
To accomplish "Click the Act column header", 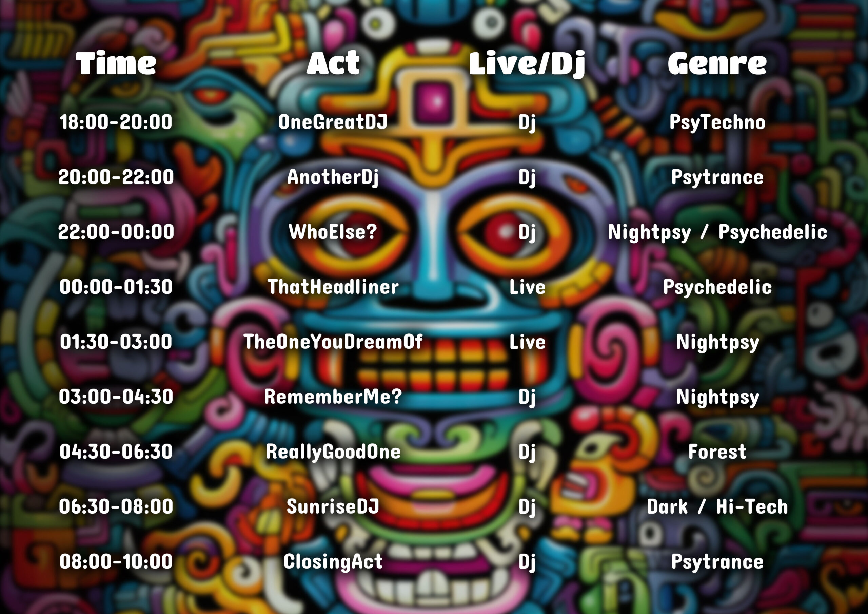I will [x=333, y=63].
